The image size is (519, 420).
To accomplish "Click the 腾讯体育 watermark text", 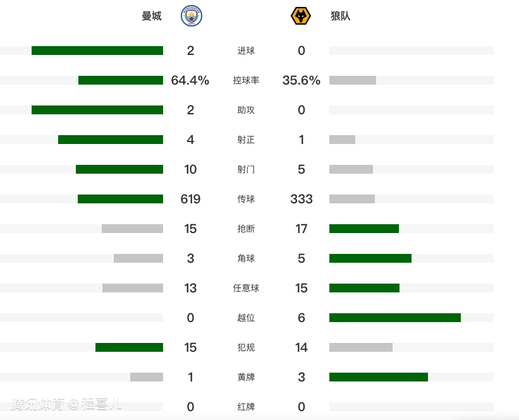I will click(38, 404).
